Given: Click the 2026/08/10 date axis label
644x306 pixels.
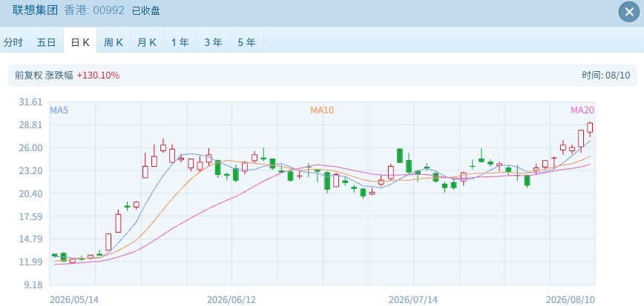Looking at the screenshot, I should tap(570, 299).
